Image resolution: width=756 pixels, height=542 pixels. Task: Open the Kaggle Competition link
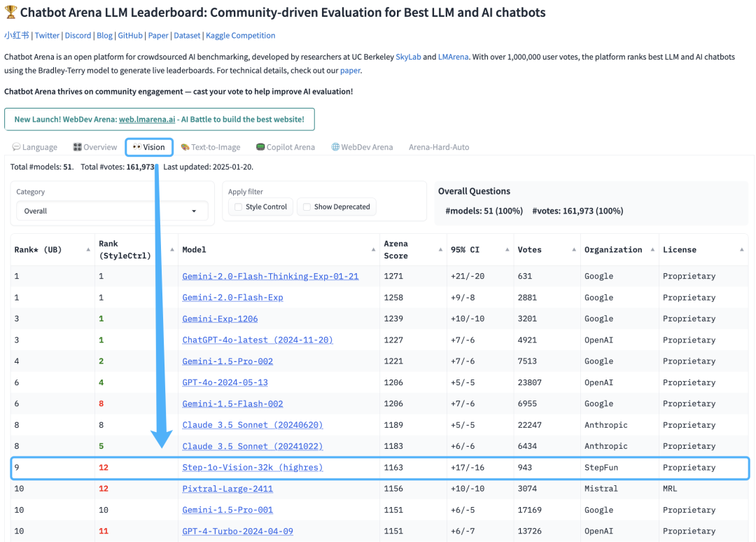pos(241,35)
